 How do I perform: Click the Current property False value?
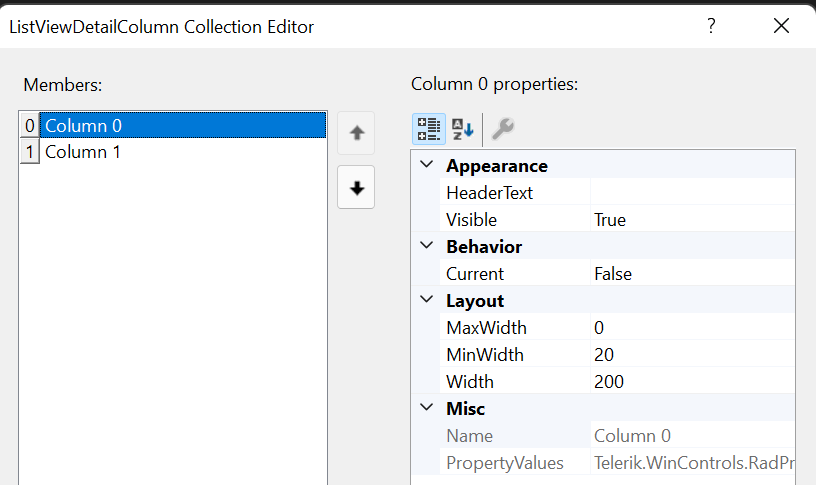click(692, 274)
